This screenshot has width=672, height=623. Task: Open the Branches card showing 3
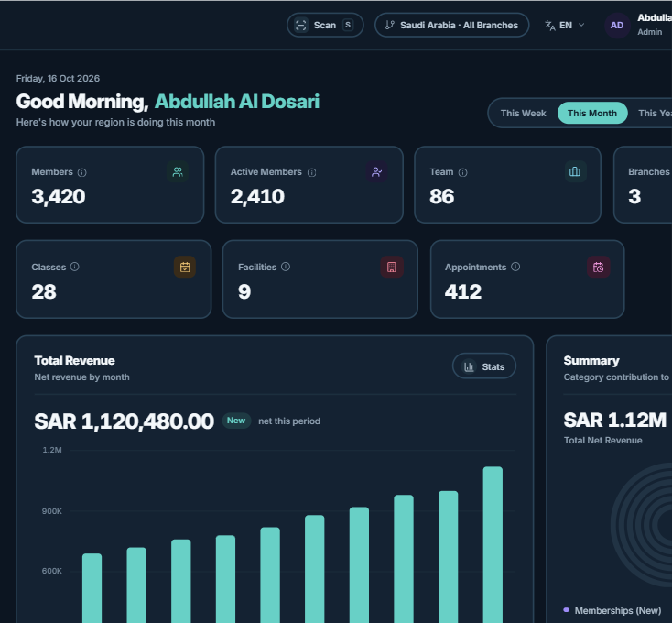coord(643,185)
